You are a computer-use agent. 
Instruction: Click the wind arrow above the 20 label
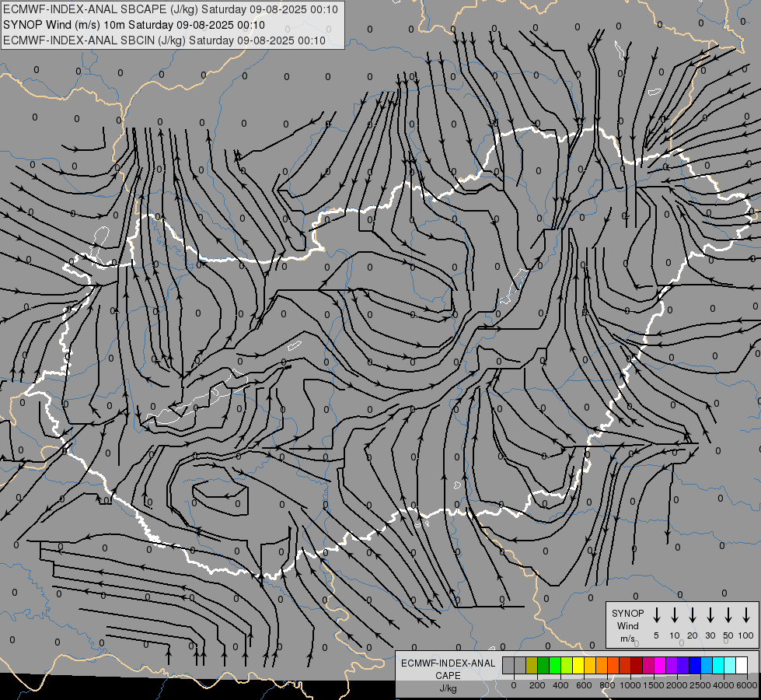pos(693,615)
